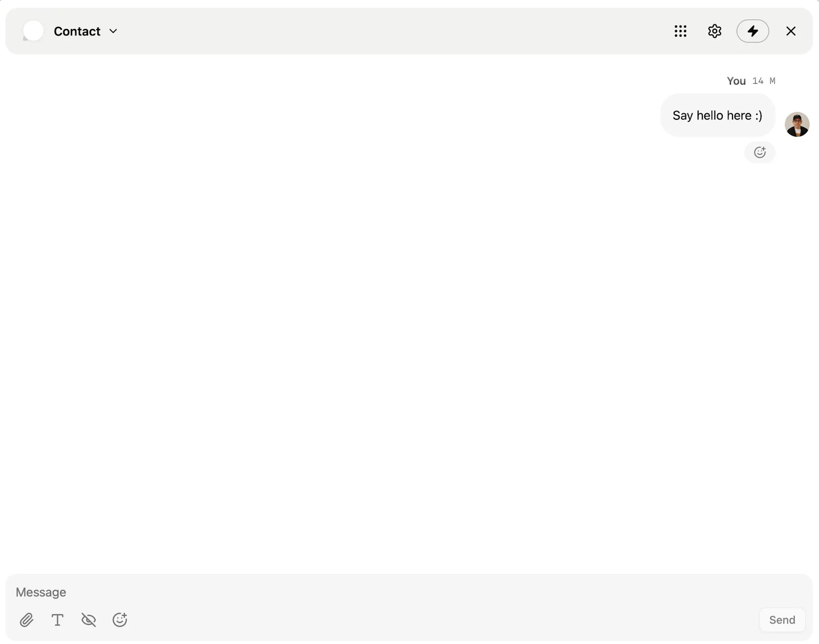Open chat settings gear

[715, 31]
